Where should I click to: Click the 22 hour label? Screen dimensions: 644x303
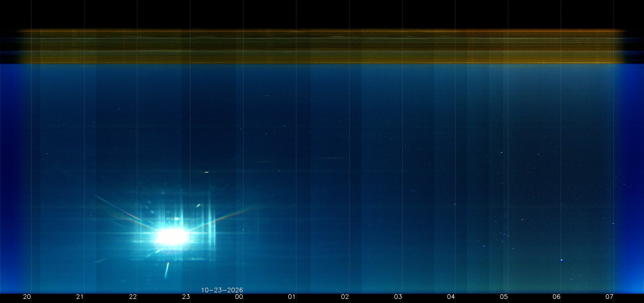click(133, 297)
